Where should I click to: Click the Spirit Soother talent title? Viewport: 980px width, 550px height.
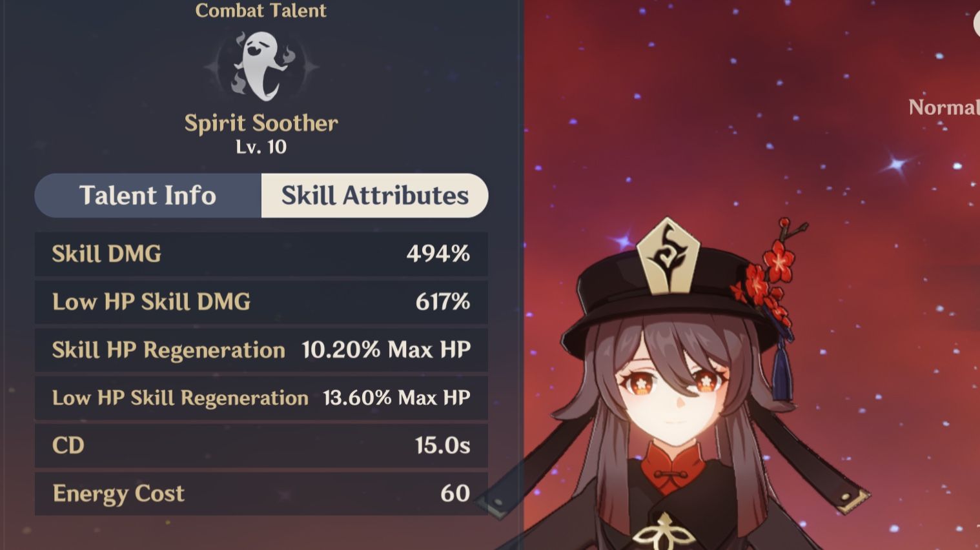click(x=261, y=123)
